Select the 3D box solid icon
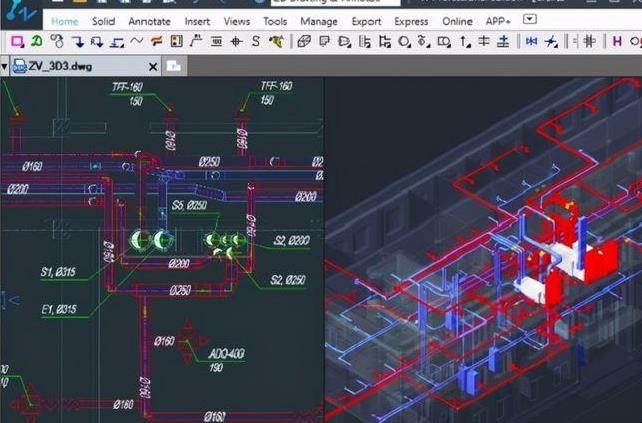 304,41
